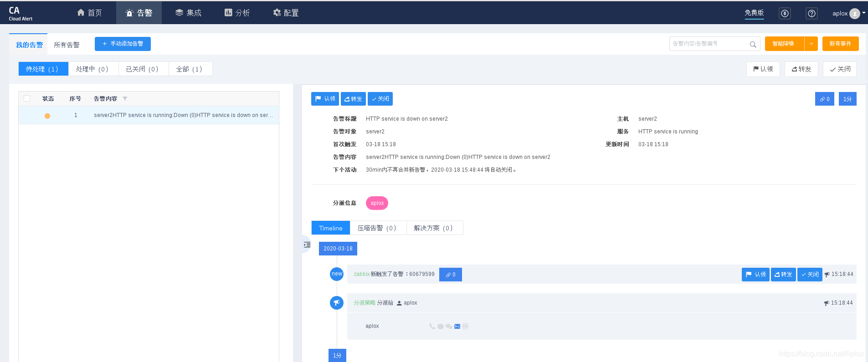Filter by 处理中 (0) status
The image size is (868, 362).
tap(93, 69)
